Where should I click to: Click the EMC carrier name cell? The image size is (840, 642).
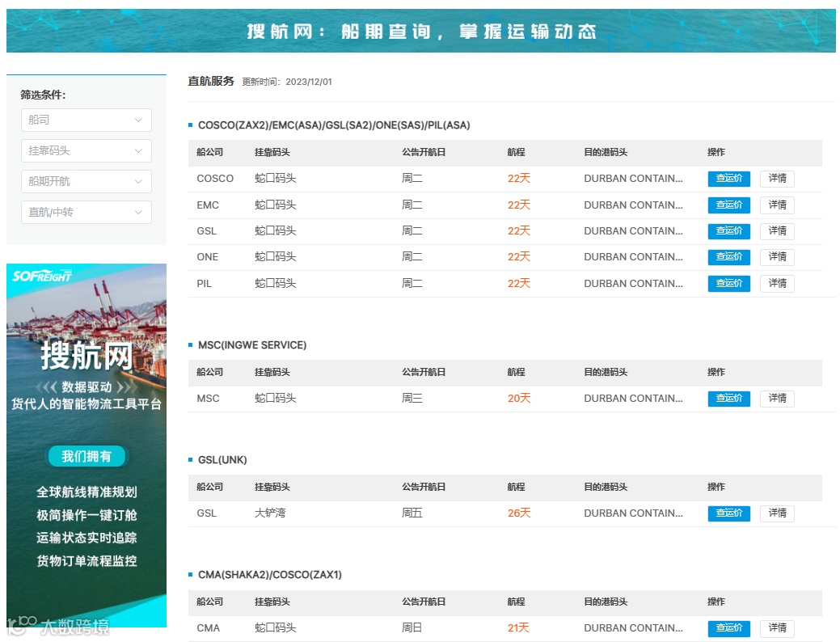click(207, 205)
